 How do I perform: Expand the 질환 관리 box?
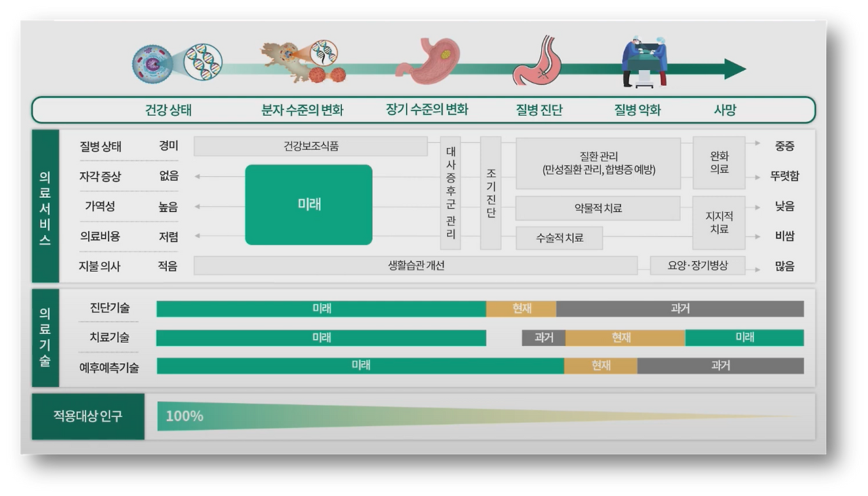[599, 163]
